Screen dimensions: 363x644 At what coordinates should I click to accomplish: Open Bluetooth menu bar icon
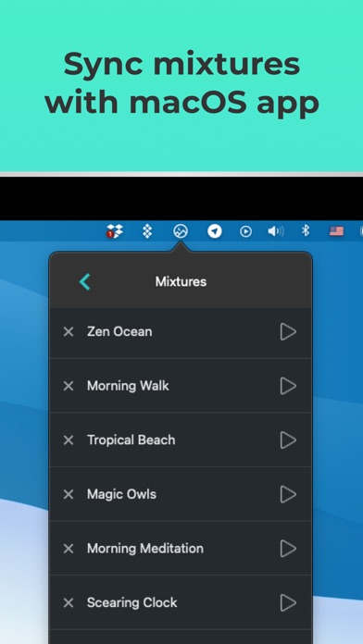click(x=306, y=230)
